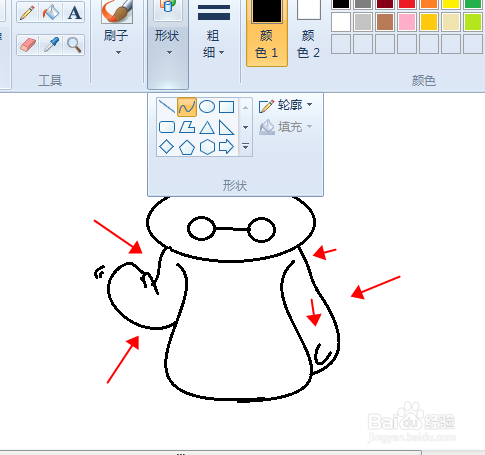Choose the Diamond shape
The image size is (485, 455).
coord(167,147)
